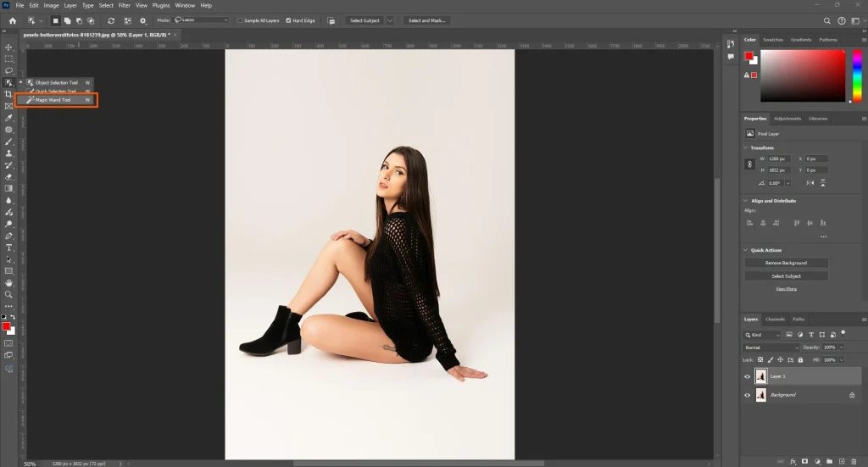The height and width of the screenshot is (467, 868).
Task: Select the Pen tool
Action: [x=8, y=236]
